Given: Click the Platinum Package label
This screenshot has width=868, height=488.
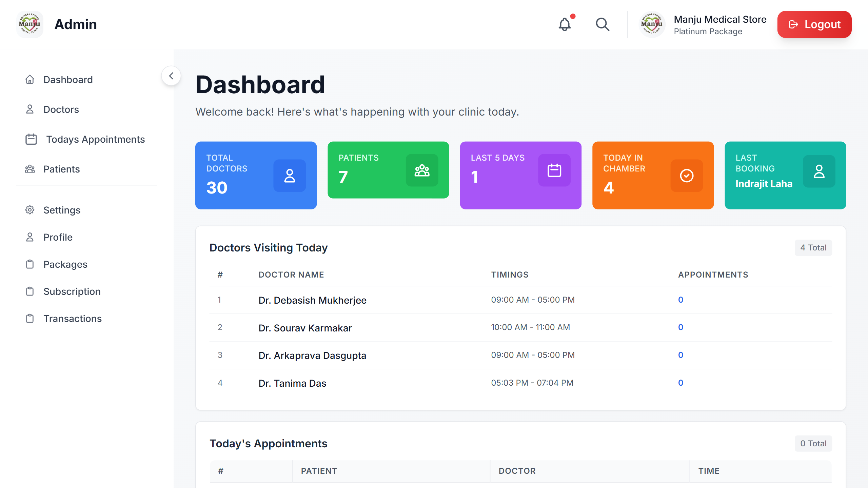Looking at the screenshot, I should pos(708,31).
